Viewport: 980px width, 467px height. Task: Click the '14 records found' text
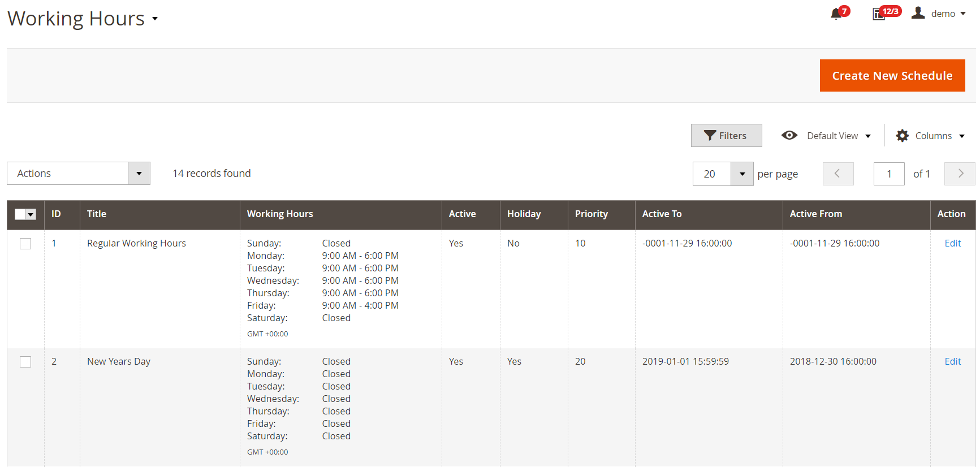point(211,174)
